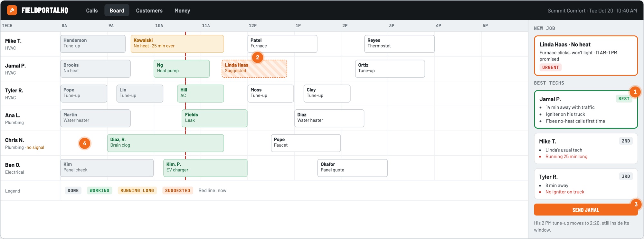This screenshot has width=644, height=239.
Task: Select the Fields Leak job block
Action: pos(214,118)
